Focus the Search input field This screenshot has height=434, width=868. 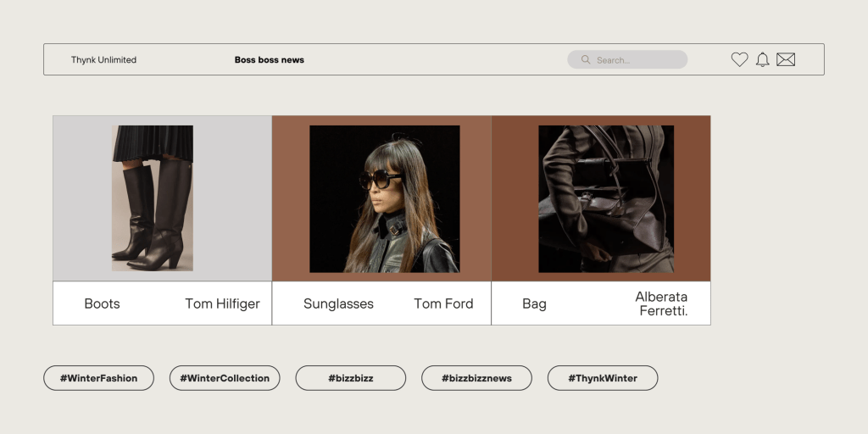[x=636, y=60]
